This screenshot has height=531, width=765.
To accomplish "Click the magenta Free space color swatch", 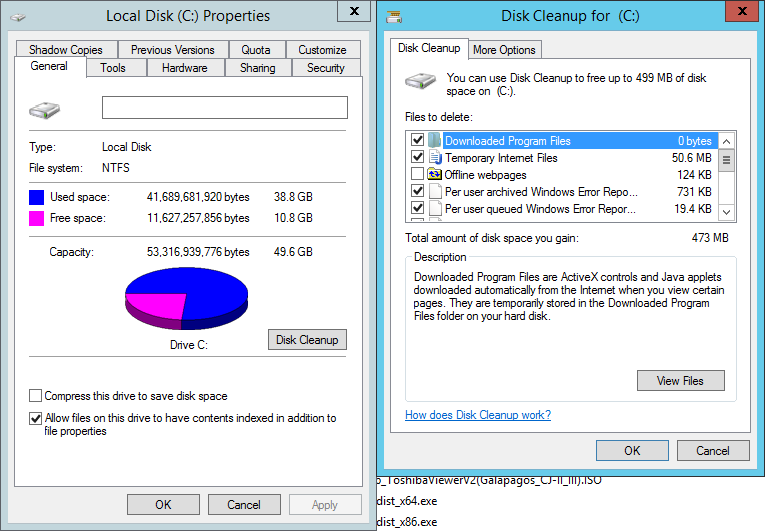I will 37,218.
